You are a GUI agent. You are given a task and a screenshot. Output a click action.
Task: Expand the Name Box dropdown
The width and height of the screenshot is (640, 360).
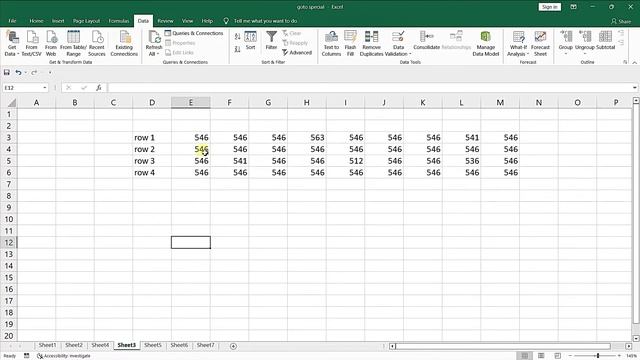(44, 88)
